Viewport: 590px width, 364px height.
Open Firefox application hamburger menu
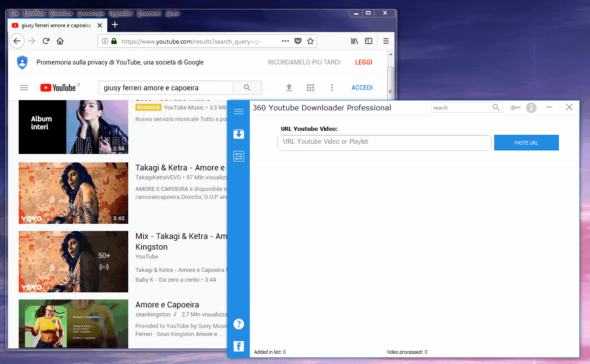click(386, 41)
